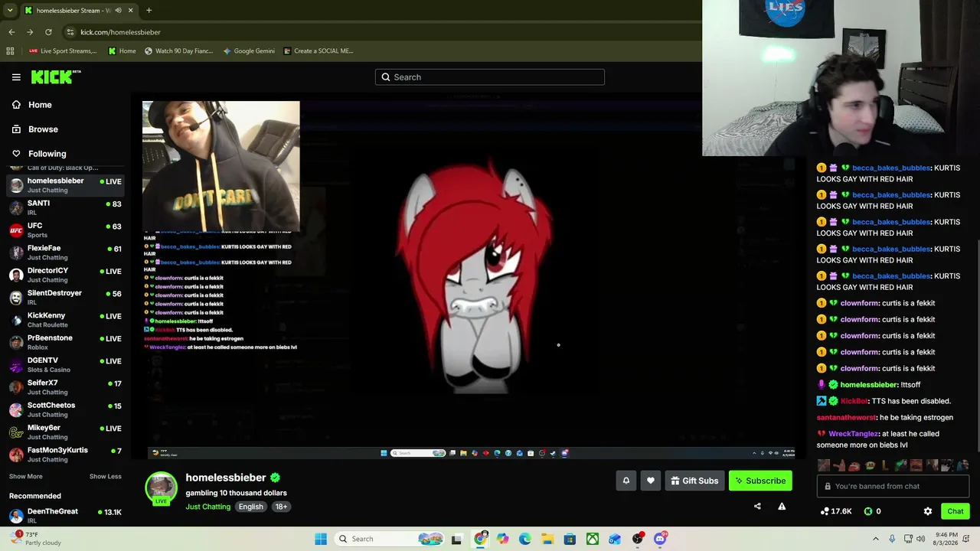980x551 pixels.
Task: Open the Google Gemini bookmark
Action: (x=249, y=51)
